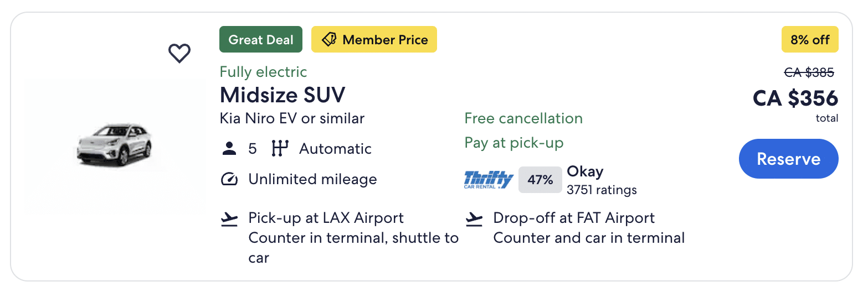Open the 3751 ratings text
The image size is (868, 292).
pos(601,190)
